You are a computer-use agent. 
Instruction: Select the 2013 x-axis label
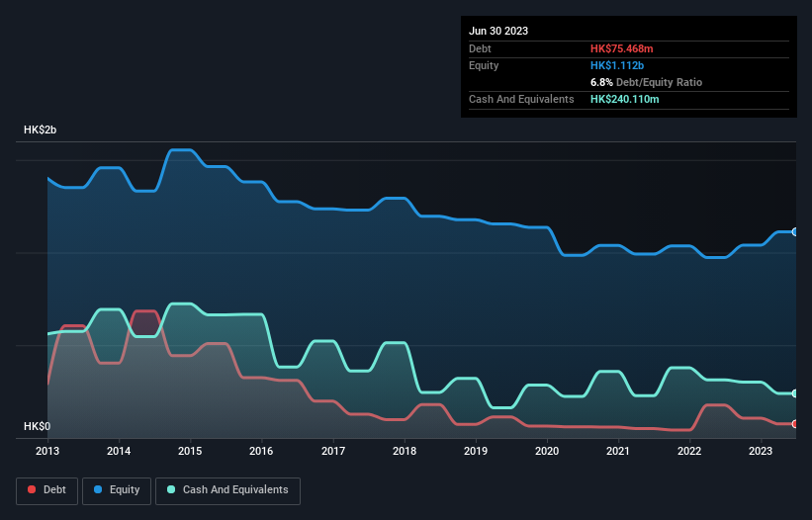pyautogui.click(x=47, y=451)
